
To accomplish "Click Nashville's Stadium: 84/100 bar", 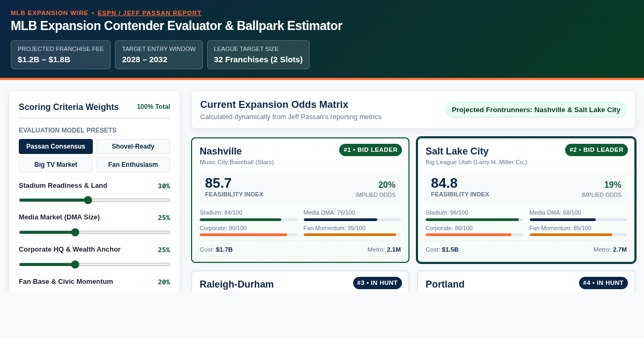I will coord(248,219).
